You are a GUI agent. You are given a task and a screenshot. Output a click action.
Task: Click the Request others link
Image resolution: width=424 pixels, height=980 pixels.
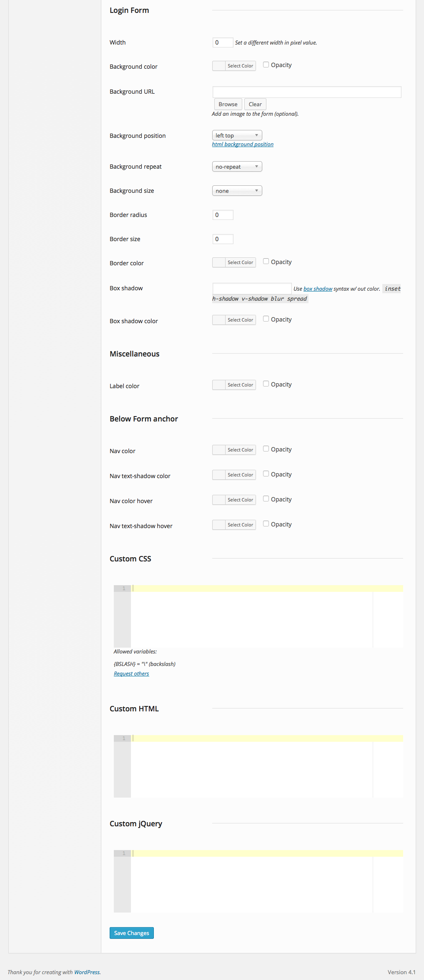[131, 674]
